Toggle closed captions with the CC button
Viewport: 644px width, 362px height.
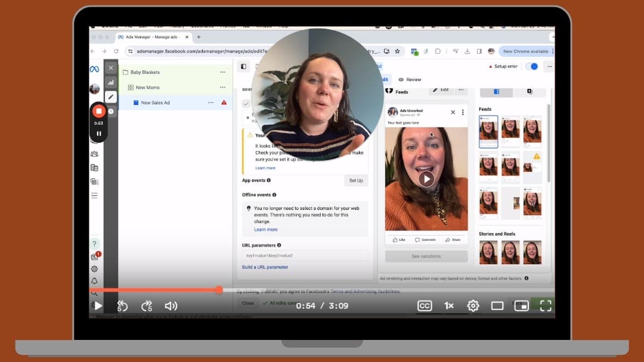point(425,306)
